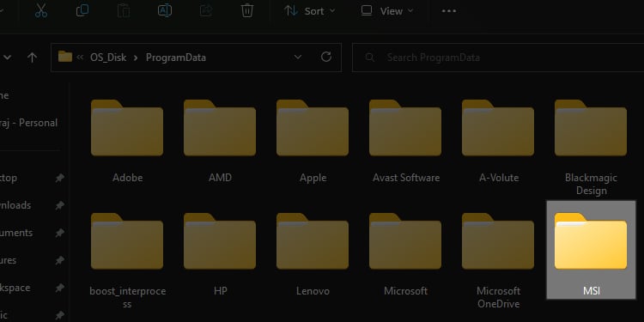This screenshot has width=644, height=322.
Task: Go up one folder level arrow
Action: tap(32, 58)
